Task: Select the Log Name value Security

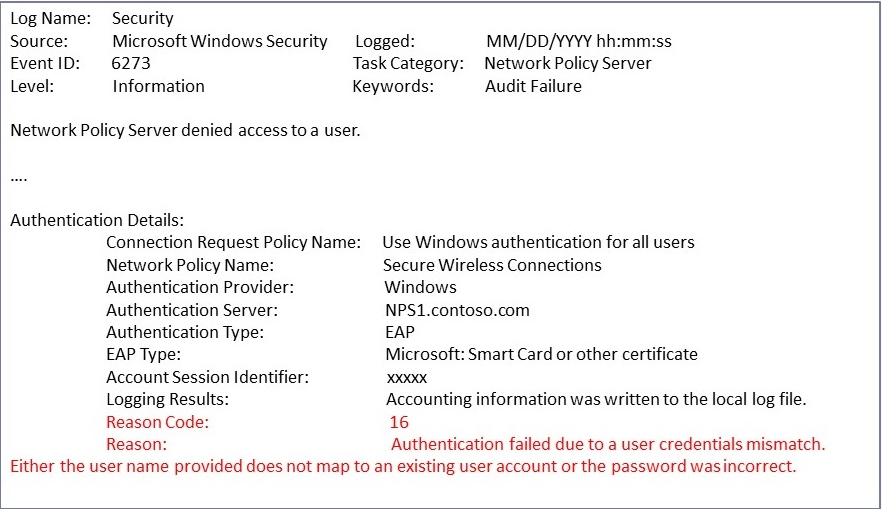Action: (143, 18)
